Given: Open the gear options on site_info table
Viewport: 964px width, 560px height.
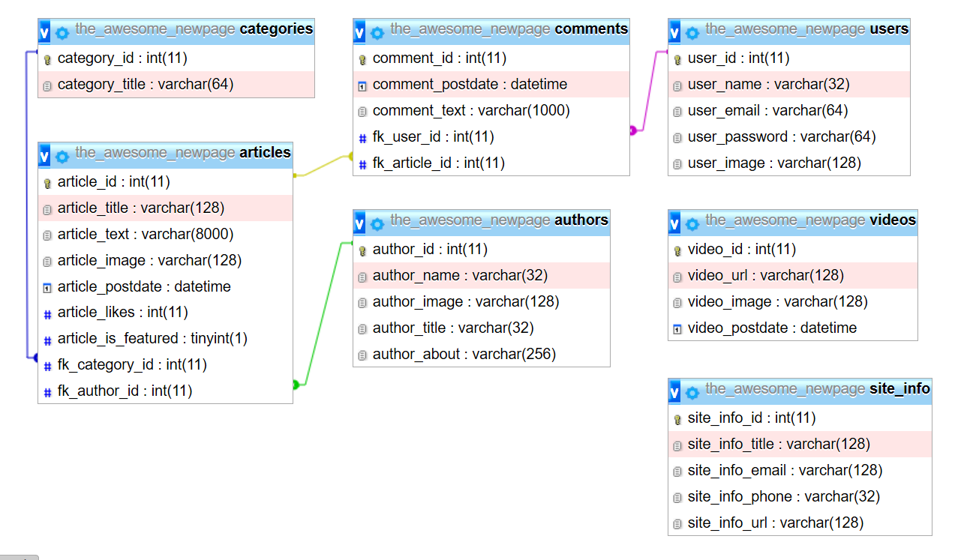Looking at the screenshot, I should pos(692,393).
